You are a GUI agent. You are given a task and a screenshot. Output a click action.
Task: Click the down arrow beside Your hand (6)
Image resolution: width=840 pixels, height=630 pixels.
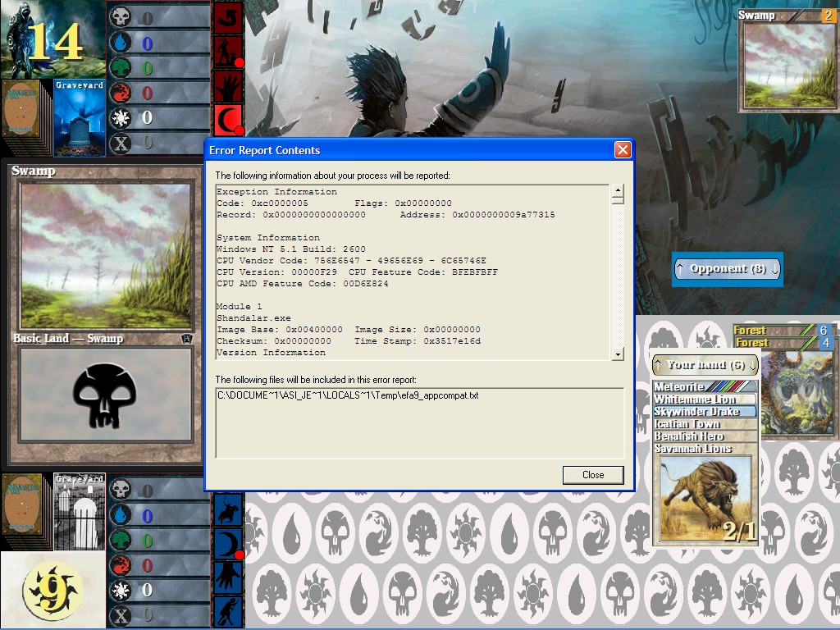tap(753, 365)
